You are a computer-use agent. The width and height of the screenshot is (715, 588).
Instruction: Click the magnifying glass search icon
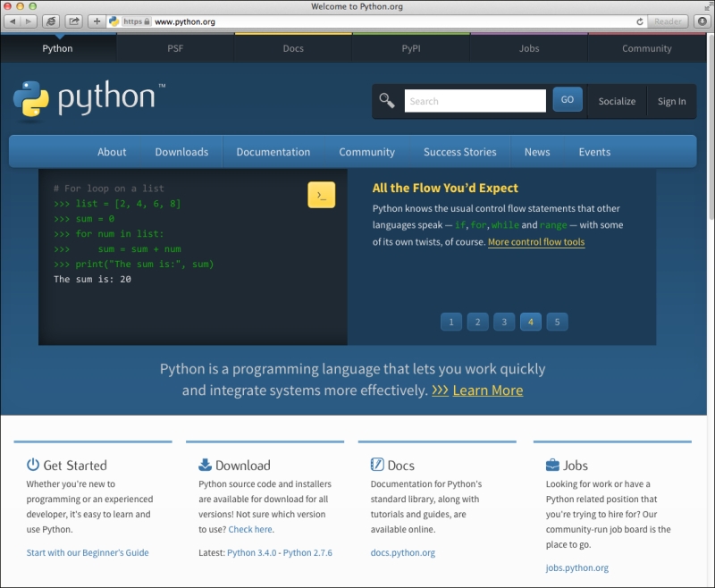pos(387,101)
